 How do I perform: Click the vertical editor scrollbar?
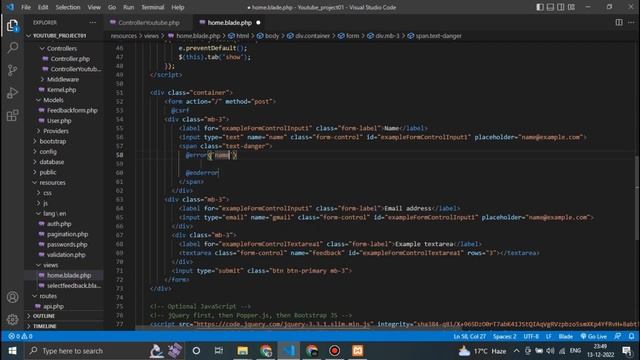pyautogui.click(x=637, y=198)
